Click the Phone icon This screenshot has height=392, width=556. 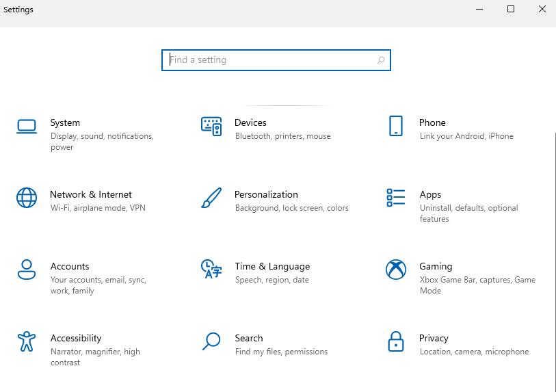click(x=395, y=126)
